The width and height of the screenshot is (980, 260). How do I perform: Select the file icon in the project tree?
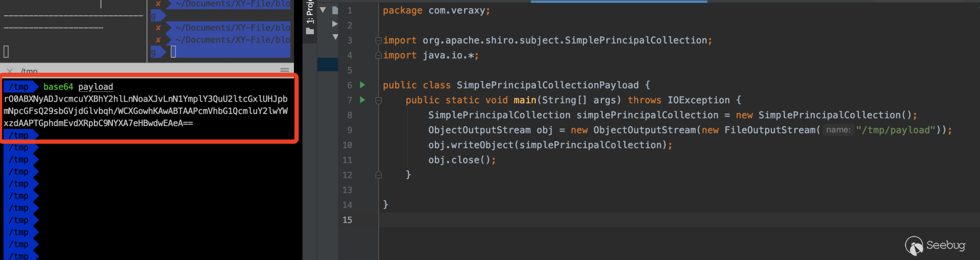(x=335, y=10)
